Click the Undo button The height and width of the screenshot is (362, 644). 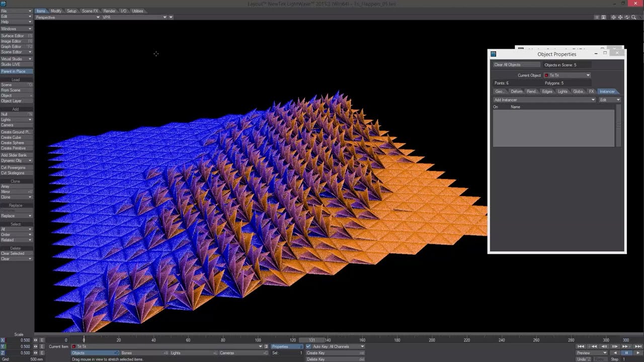[x=584, y=359]
